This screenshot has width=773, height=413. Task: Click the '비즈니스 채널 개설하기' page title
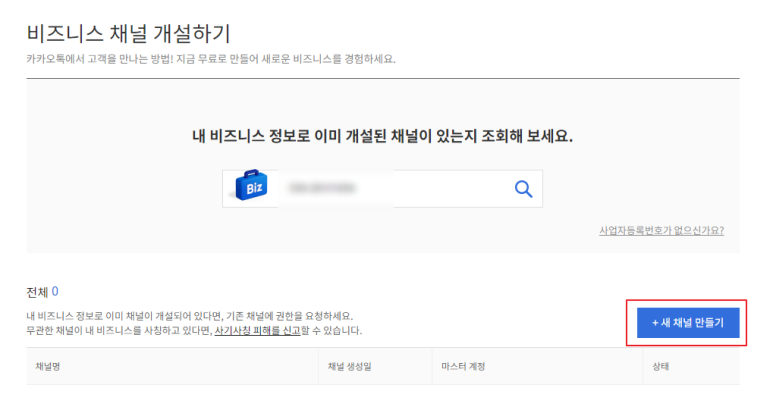[129, 34]
